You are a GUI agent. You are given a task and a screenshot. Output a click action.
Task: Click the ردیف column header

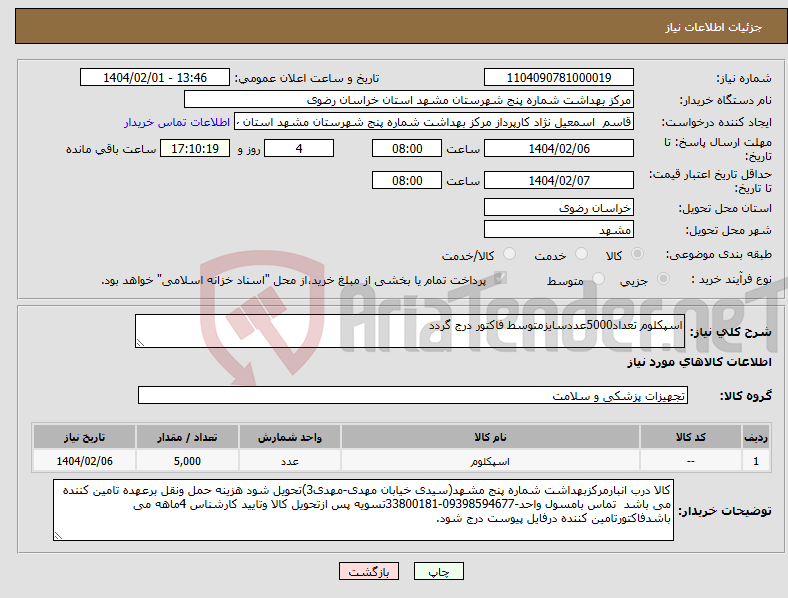click(x=756, y=437)
